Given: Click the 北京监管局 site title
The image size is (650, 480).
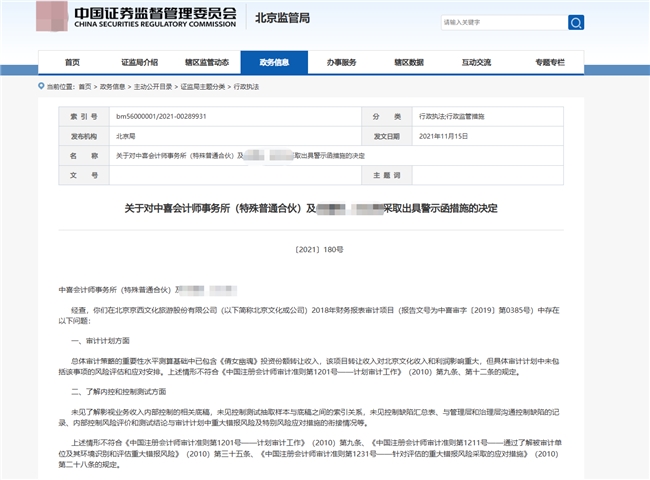Looking at the screenshot, I should coord(283,17).
